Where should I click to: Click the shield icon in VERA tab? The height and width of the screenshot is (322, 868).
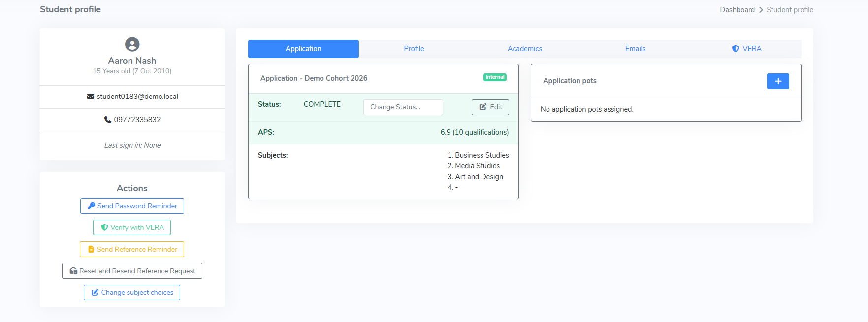click(735, 49)
